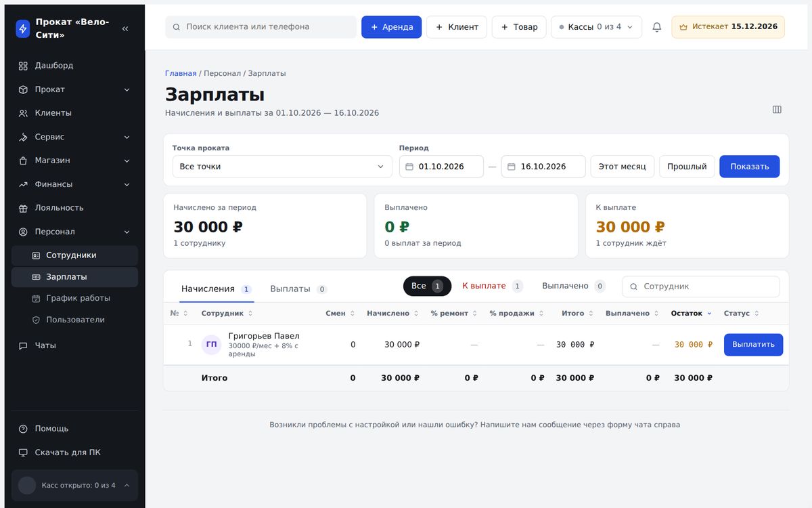812x508 pixels.
Task: Click the ГП avatar of Григорьев Павел
Action: point(211,344)
